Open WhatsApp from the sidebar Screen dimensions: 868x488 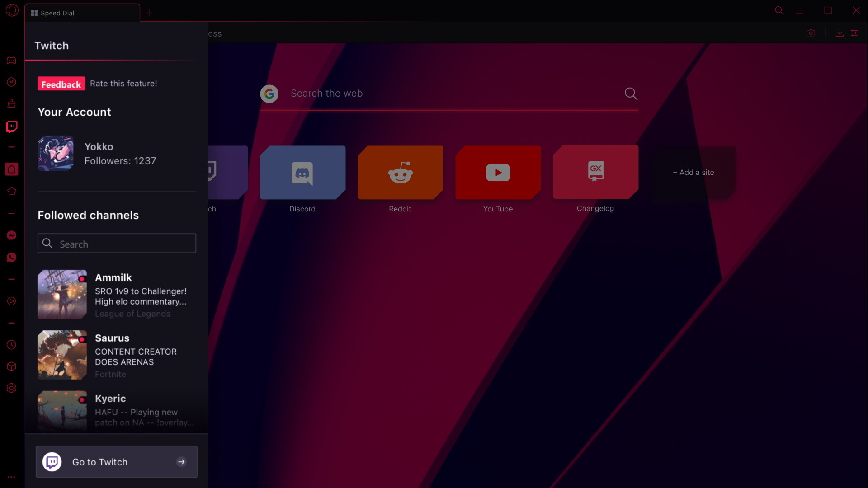(x=11, y=257)
